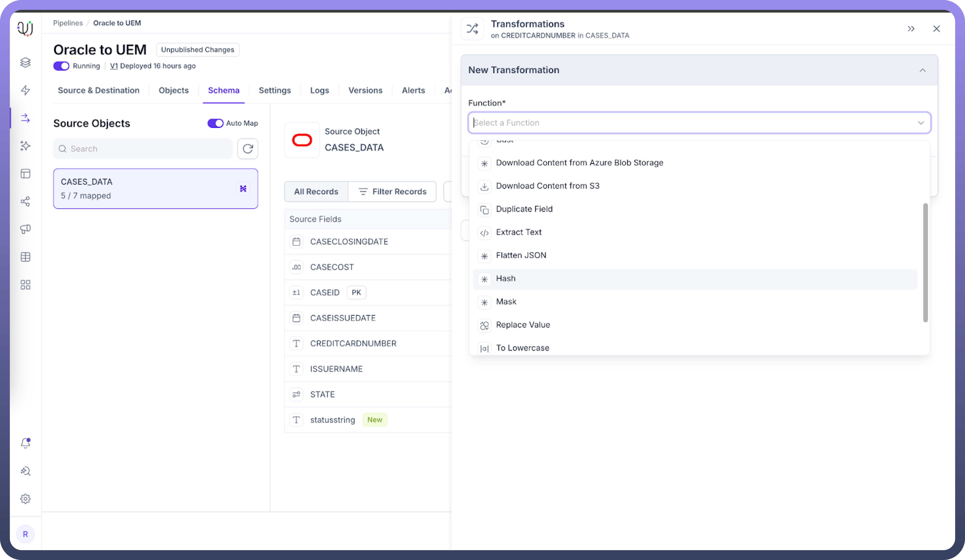Viewport: 965px width, 560px height.
Task: Open the Versions tab
Action: (365, 90)
